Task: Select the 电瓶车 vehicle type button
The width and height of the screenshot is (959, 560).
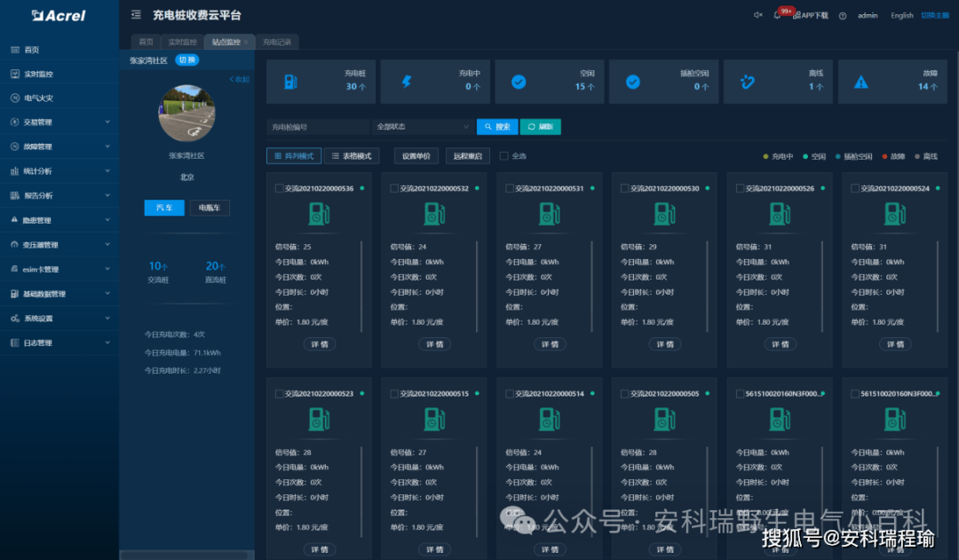Action: pos(210,208)
